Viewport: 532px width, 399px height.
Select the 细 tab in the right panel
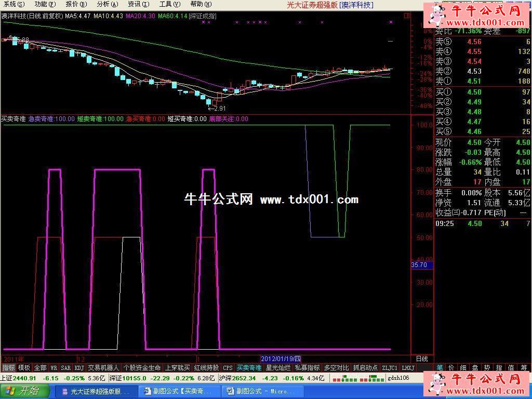pos(463,367)
